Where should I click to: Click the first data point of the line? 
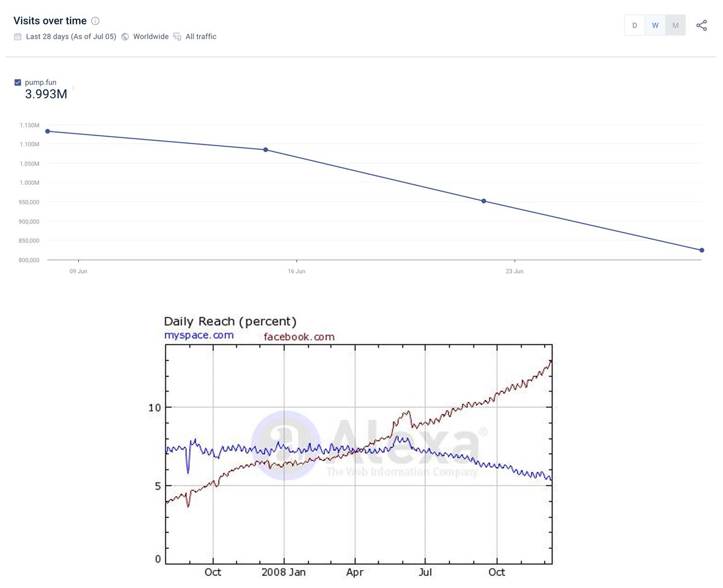pos(48,131)
